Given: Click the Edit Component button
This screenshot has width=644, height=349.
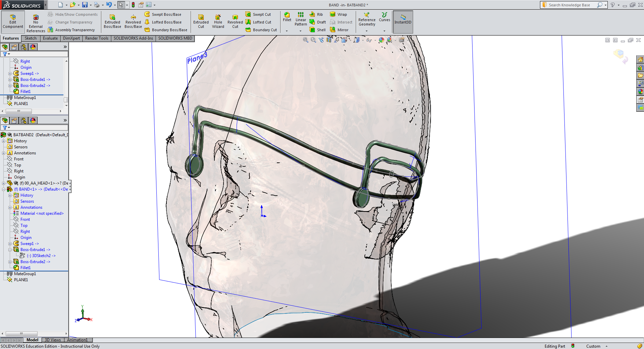Looking at the screenshot, I should [x=13, y=22].
